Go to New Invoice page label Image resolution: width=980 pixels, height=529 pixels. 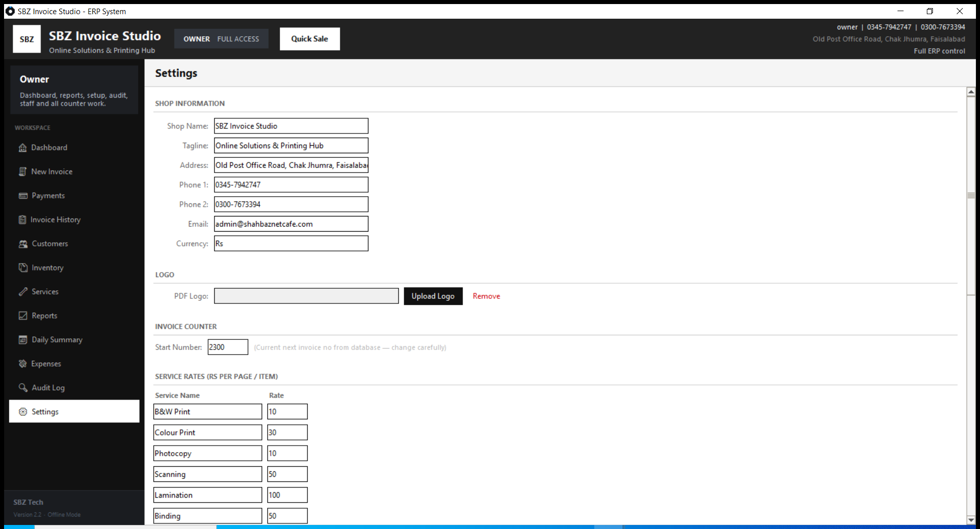tap(52, 171)
